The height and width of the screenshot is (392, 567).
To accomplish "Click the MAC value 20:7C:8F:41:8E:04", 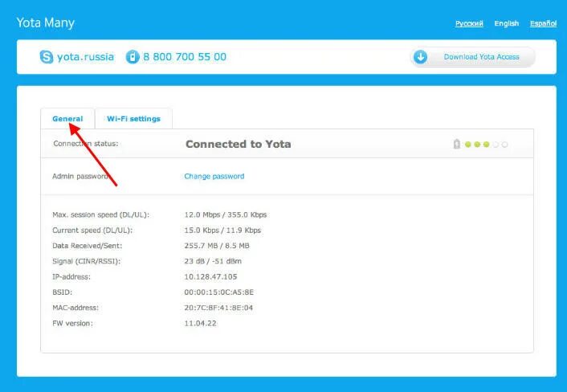I will 218,308.
